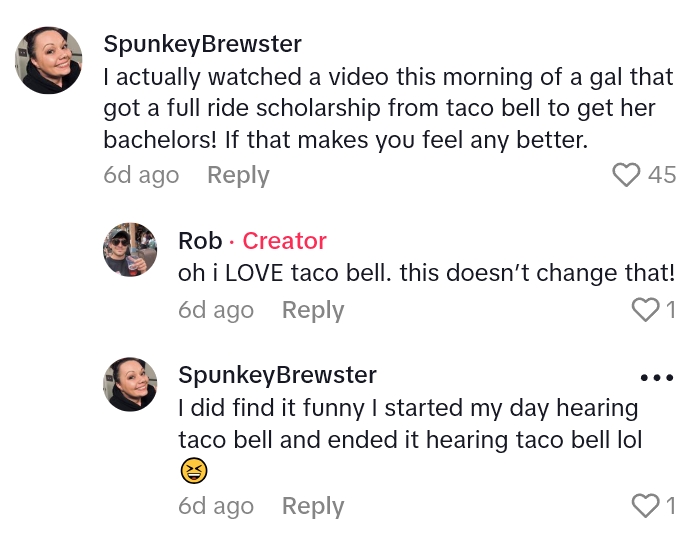Click the 'oh i LOVE taco bell' comment text
This screenshot has width=682, height=541.
(426, 273)
